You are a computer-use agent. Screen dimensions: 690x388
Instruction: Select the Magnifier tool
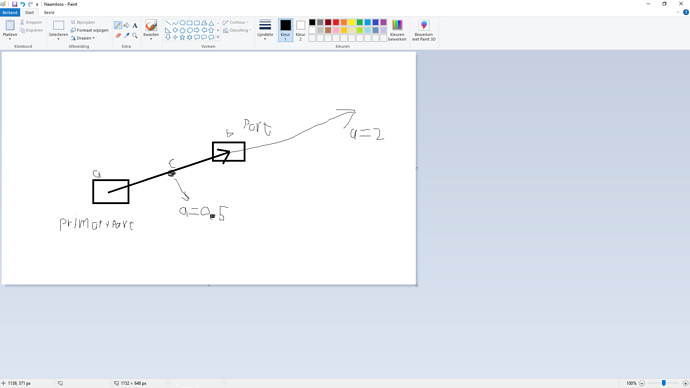[135, 35]
